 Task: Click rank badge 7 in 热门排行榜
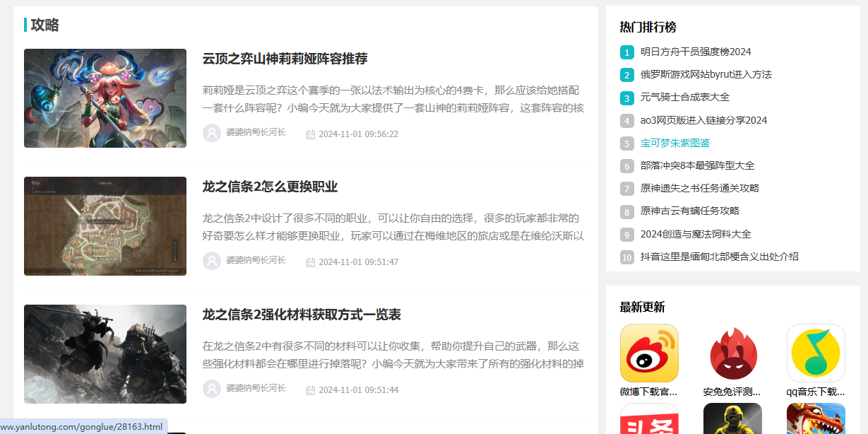point(627,189)
